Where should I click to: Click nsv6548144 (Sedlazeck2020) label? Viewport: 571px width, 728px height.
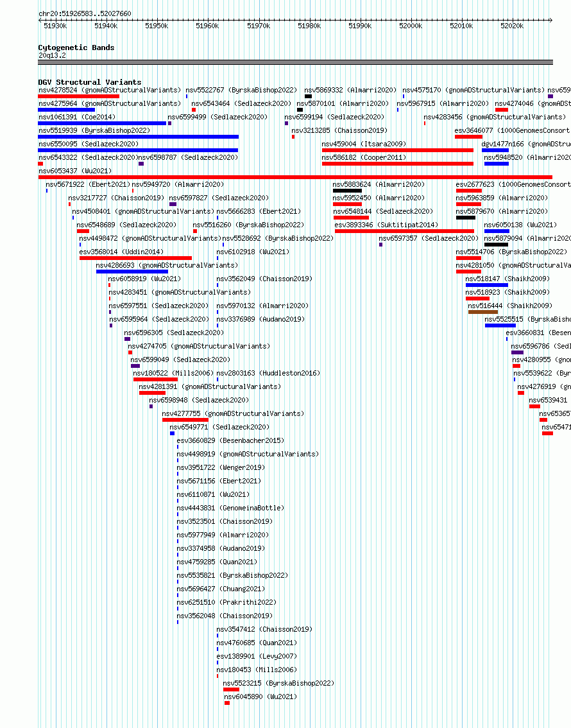point(382,211)
